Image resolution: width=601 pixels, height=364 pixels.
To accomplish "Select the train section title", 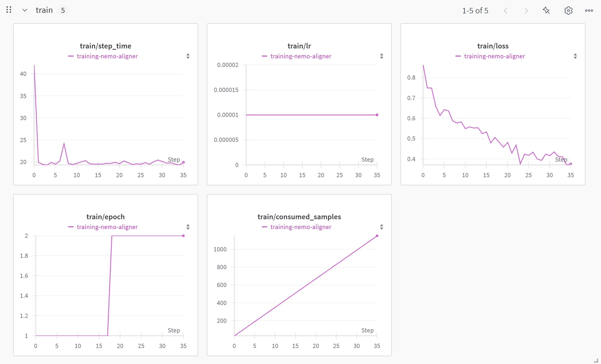I will (x=44, y=10).
